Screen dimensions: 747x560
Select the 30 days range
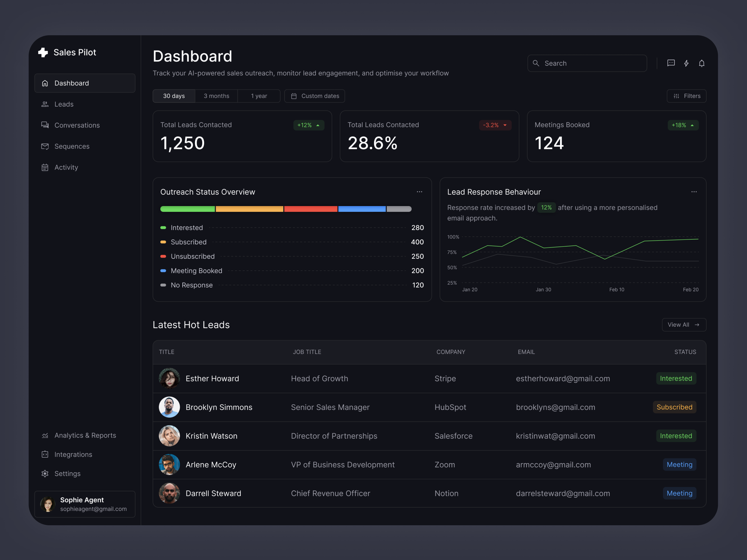click(174, 96)
